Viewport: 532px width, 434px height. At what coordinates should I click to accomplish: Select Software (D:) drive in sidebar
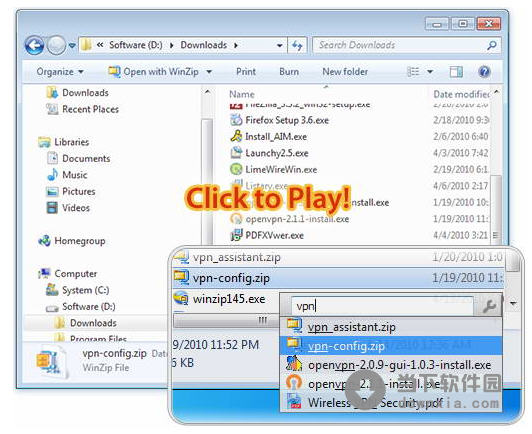(81, 307)
